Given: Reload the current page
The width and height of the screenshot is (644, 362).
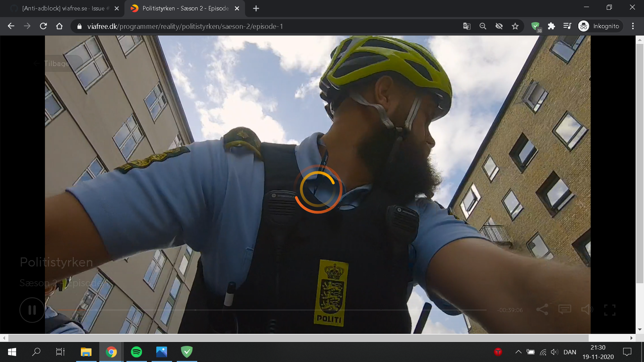Looking at the screenshot, I should click(x=43, y=26).
